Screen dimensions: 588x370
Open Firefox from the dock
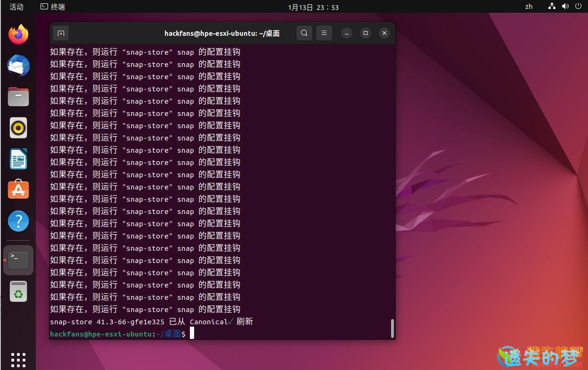18,34
